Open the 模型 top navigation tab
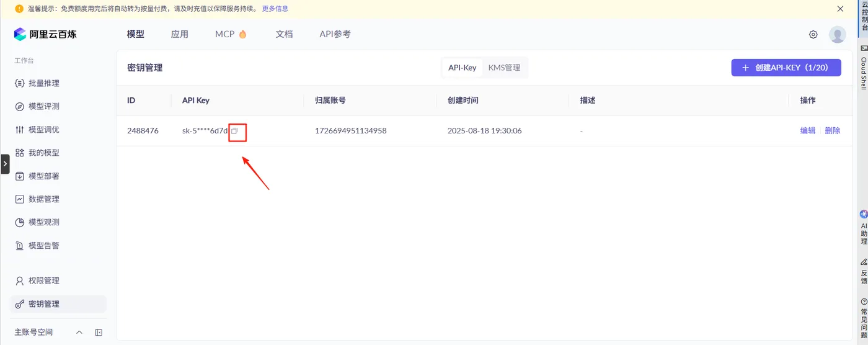 point(136,34)
